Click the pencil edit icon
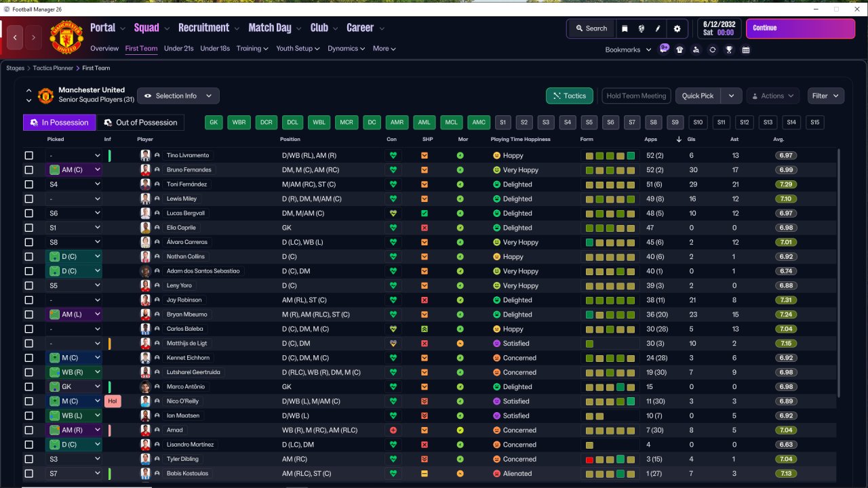The height and width of the screenshot is (488, 868). pyautogui.click(x=658, y=28)
